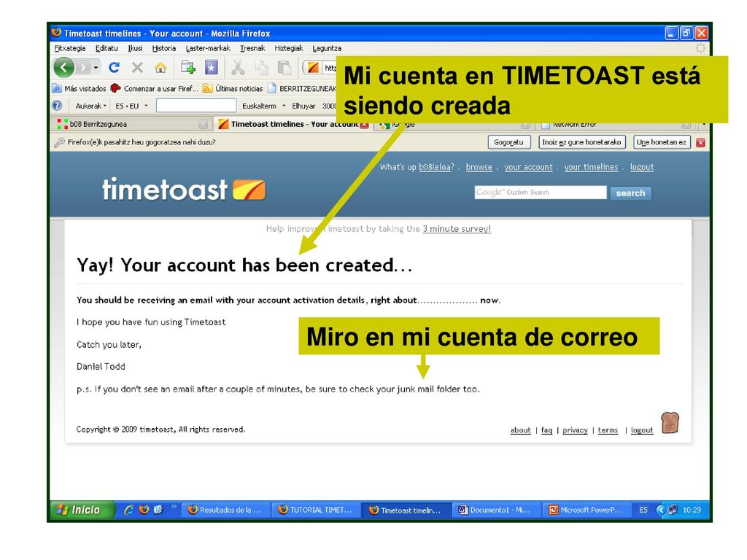747x560 pixels.
Task: Open the browse link
Action: 479,167
